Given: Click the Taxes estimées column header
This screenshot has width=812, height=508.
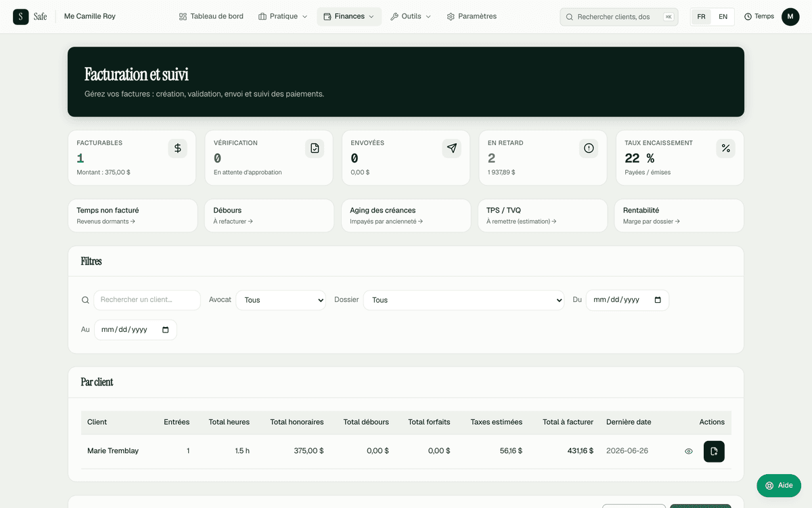Looking at the screenshot, I should (497, 422).
